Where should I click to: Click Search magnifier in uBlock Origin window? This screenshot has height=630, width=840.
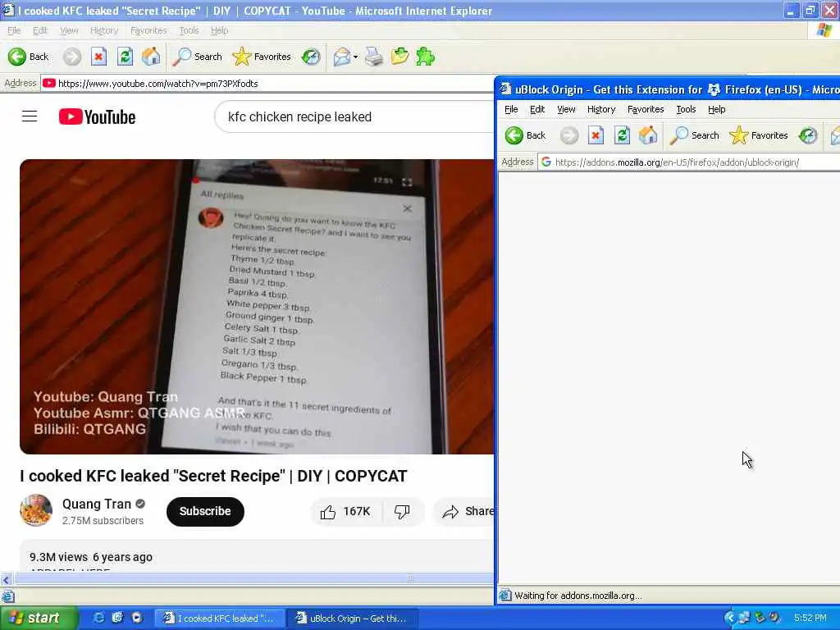pos(678,135)
